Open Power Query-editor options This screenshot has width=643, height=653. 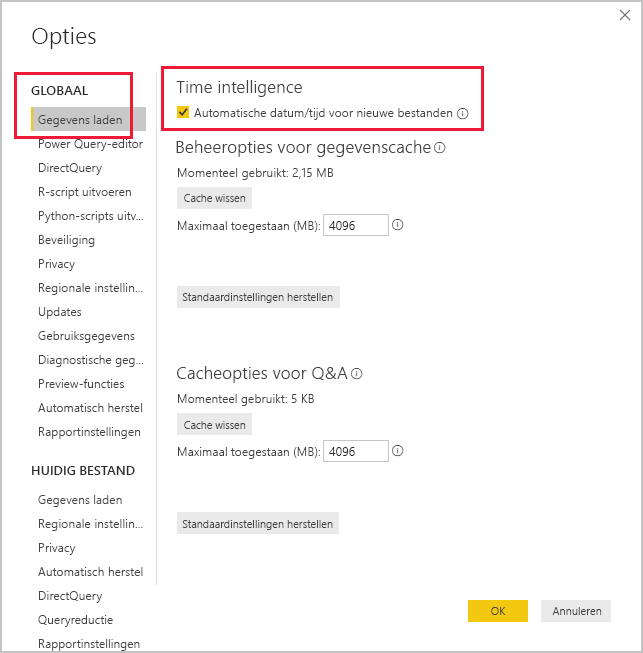[x=90, y=144]
